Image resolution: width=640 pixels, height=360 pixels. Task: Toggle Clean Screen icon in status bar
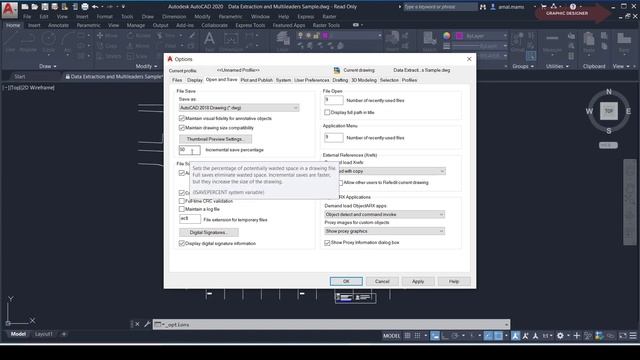click(623, 336)
